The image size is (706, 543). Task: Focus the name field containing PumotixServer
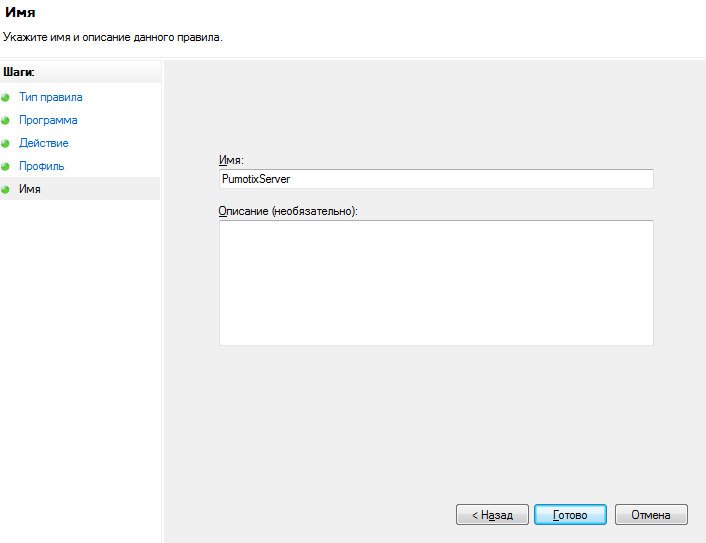point(436,179)
